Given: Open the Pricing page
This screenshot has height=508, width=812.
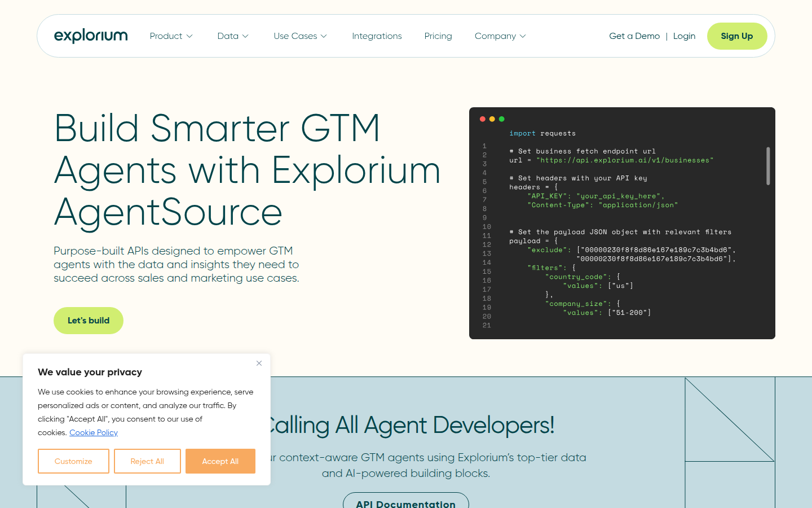Looking at the screenshot, I should (x=438, y=36).
